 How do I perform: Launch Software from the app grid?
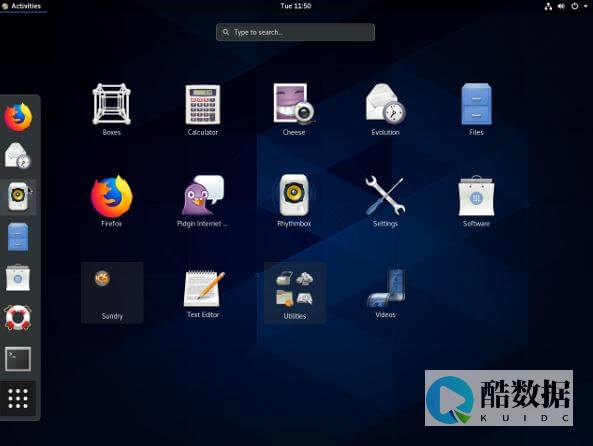(476, 201)
